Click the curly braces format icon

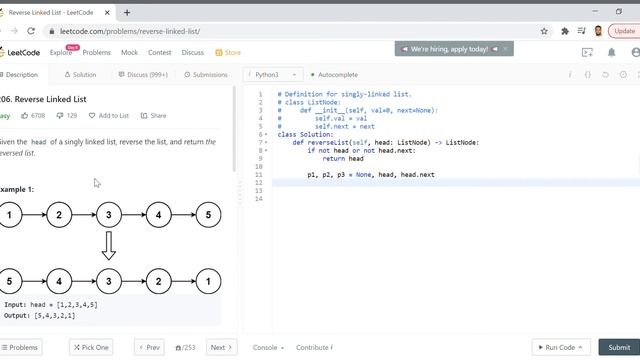point(588,75)
